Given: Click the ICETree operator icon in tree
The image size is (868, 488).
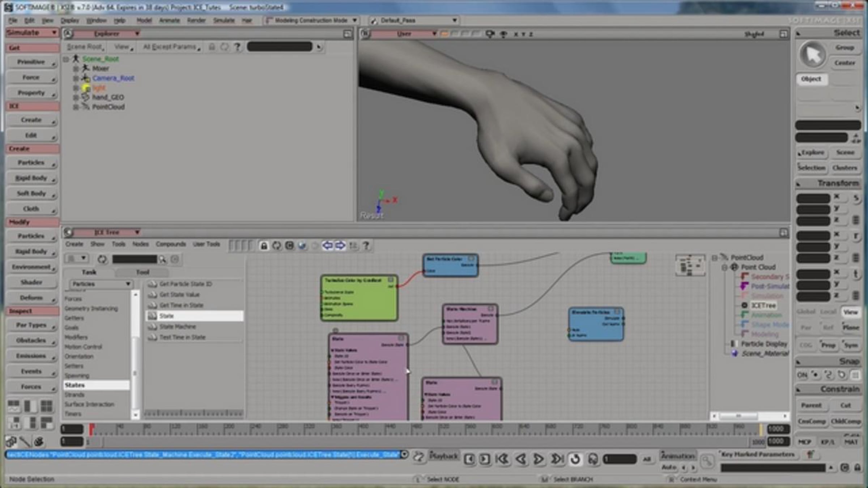Looking at the screenshot, I should tap(744, 305).
